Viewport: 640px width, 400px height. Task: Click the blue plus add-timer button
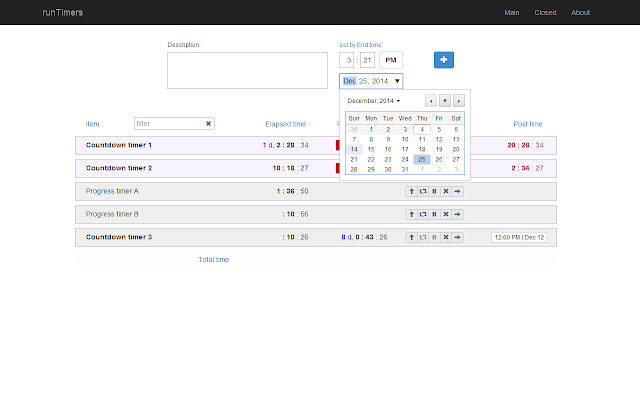[444, 60]
